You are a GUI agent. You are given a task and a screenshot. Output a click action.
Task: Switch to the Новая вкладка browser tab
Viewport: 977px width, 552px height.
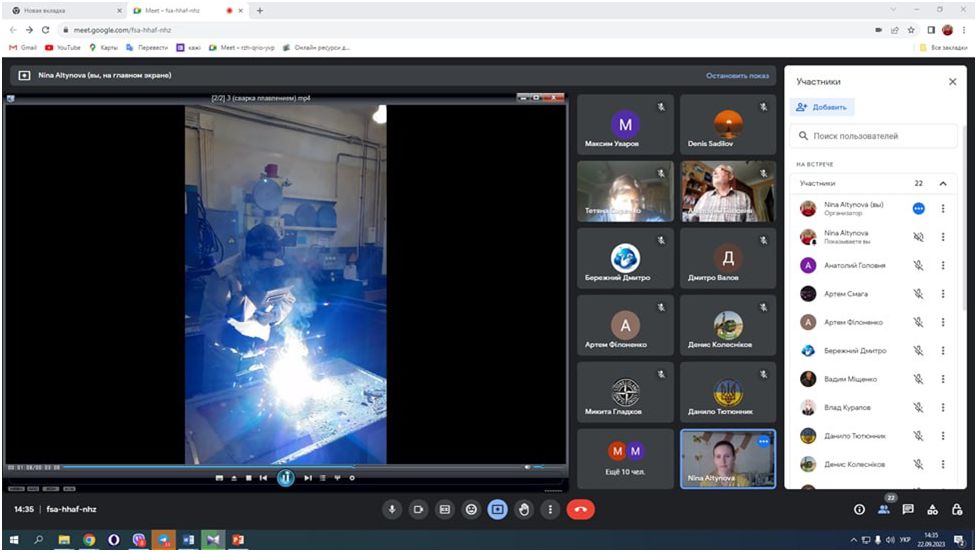(63, 11)
